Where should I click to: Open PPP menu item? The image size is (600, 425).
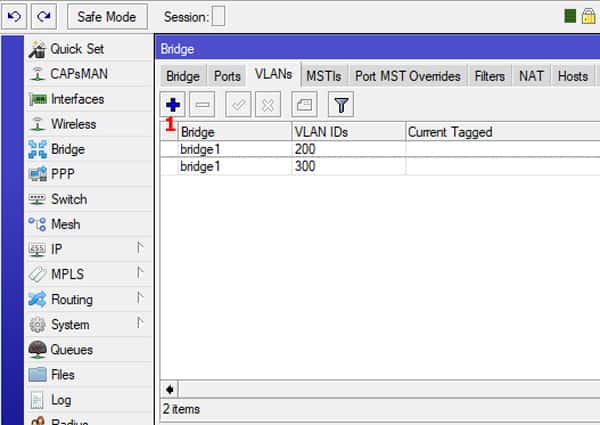tap(89, 174)
